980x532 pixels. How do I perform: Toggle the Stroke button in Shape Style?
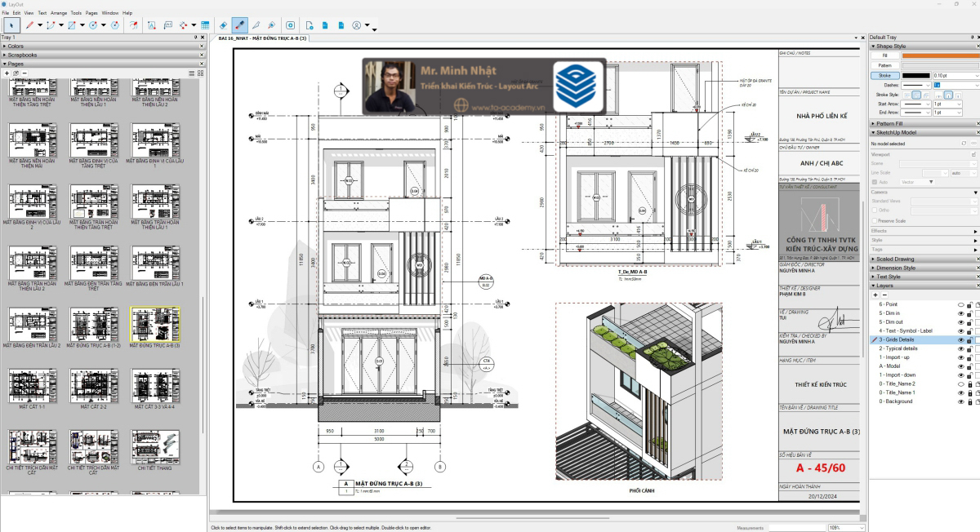(884, 75)
